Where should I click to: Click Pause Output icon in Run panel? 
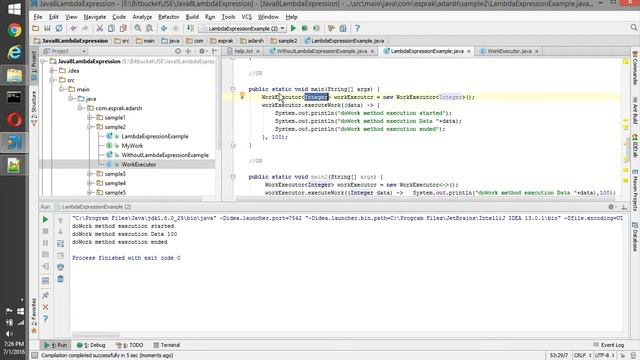[45, 243]
